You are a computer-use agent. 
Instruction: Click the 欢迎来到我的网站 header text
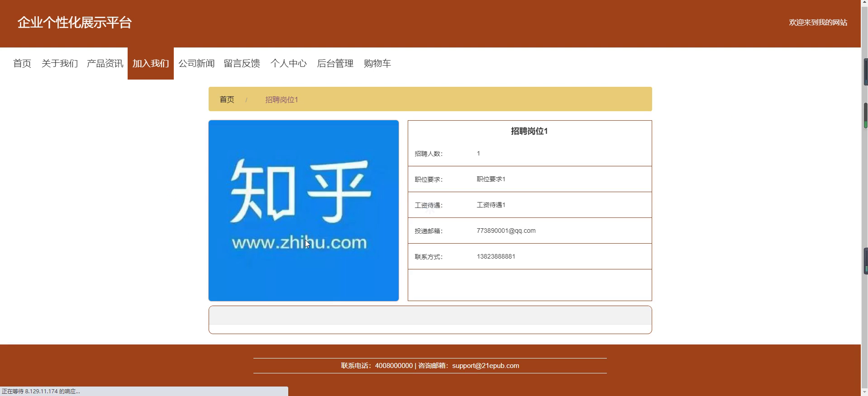[818, 23]
